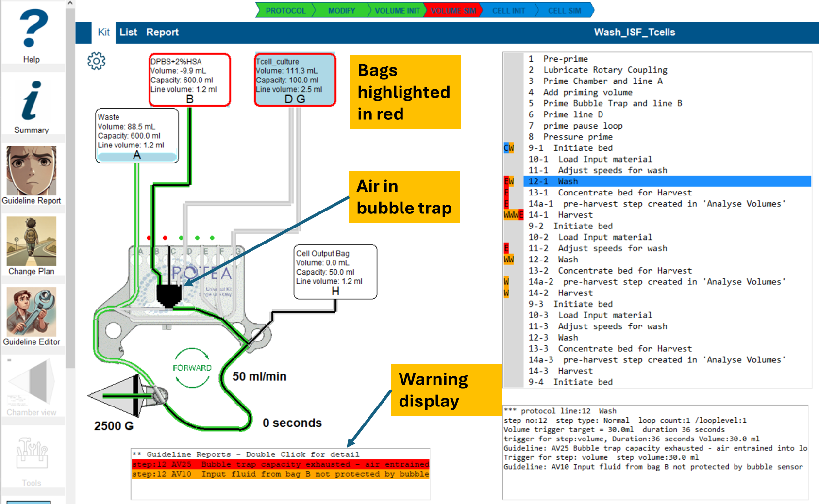Screen dimensions: 819x504
Task: Select the Kit tab
Action: coord(103,32)
